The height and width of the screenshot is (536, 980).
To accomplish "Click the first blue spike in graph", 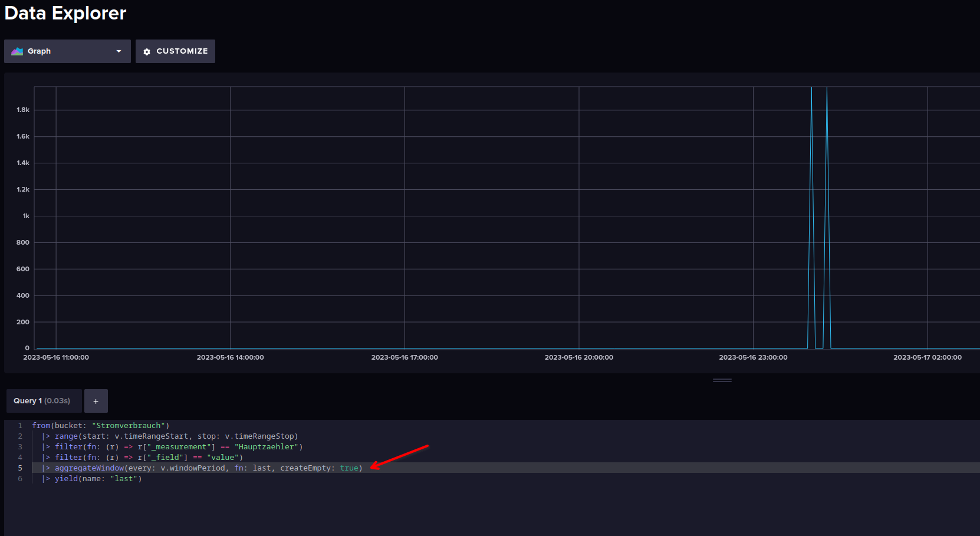I will click(811, 218).
